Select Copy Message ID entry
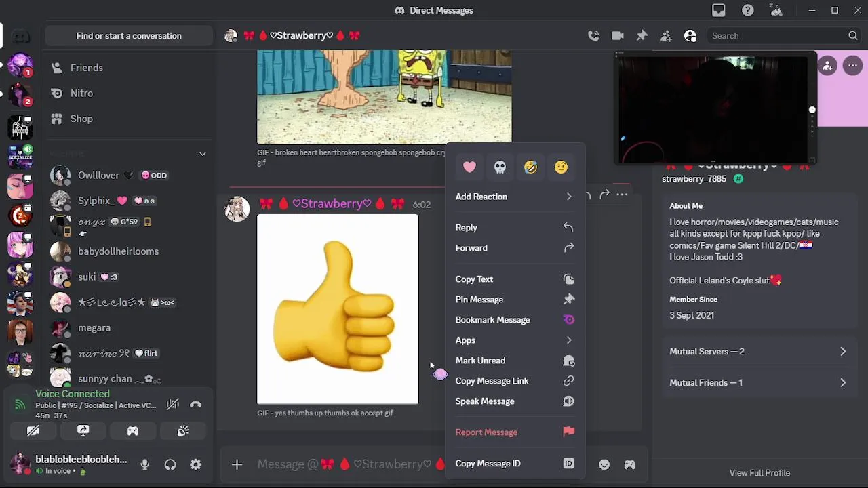 coord(515,464)
